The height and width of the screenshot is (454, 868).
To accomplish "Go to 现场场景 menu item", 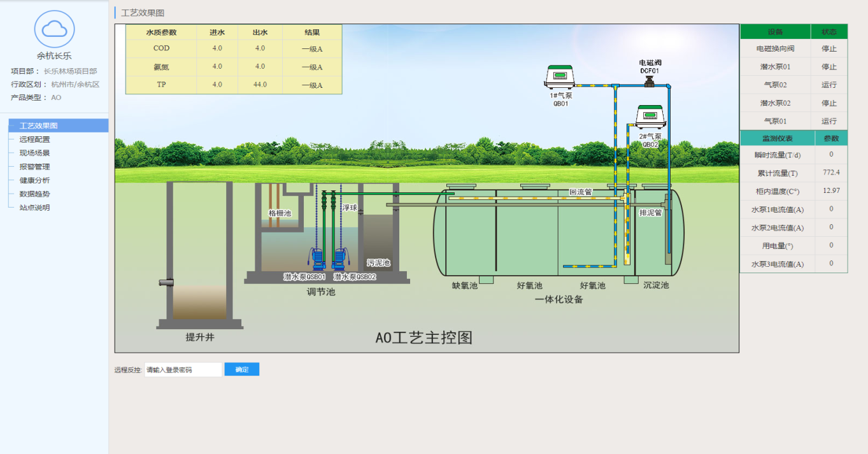I will tap(34, 153).
